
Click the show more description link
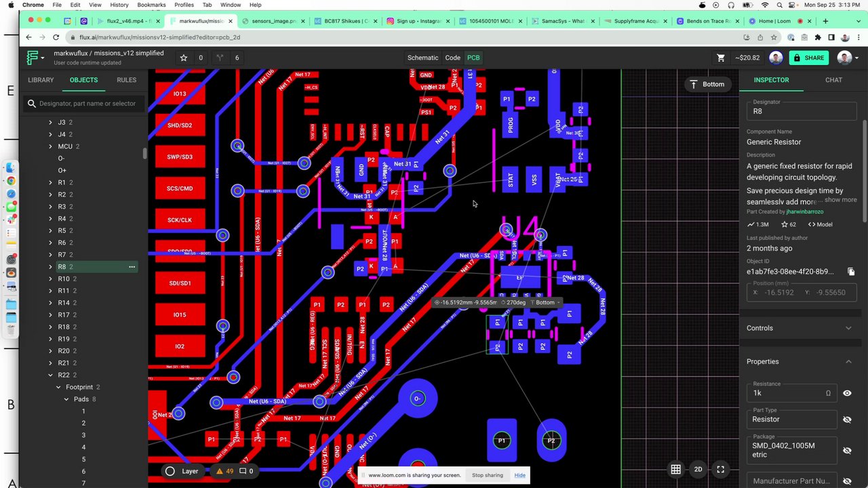tap(840, 200)
